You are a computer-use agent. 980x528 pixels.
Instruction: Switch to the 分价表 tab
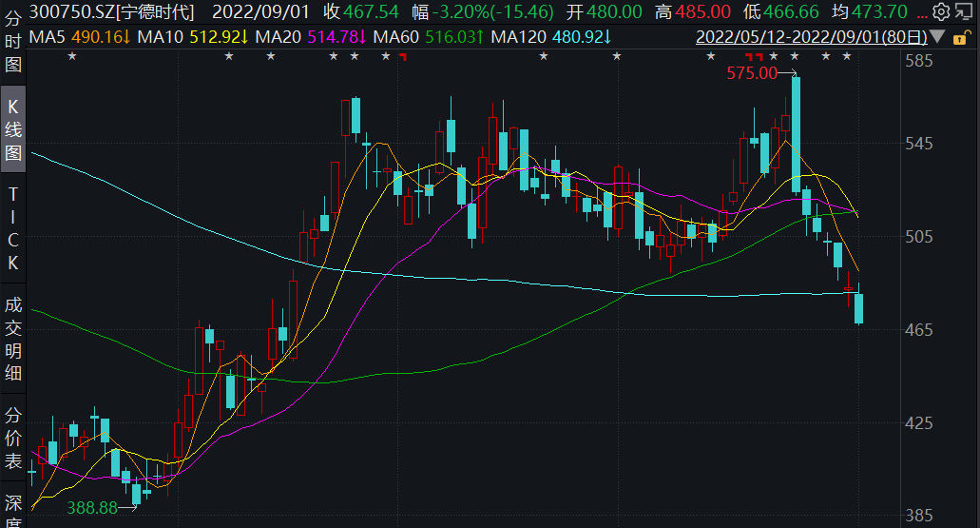click(x=13, y=440)
